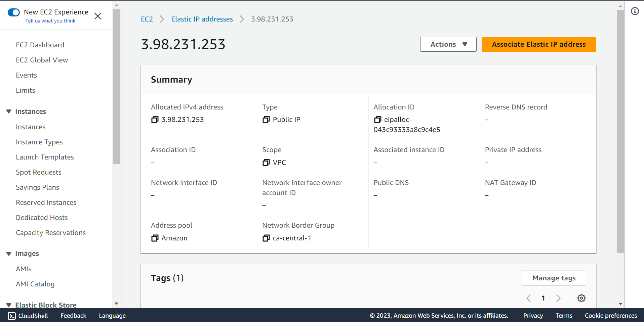Open tags table settings gear
The width and height of the screenshot is (644, 322).
pyautogui.click(x=581, y=298)
